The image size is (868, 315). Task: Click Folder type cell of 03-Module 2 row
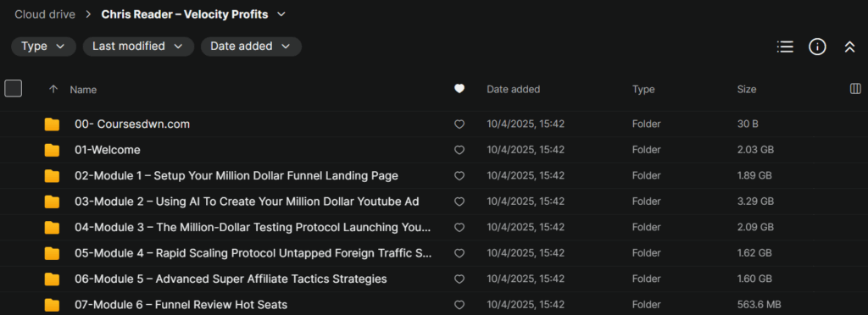tap(646, 202)
